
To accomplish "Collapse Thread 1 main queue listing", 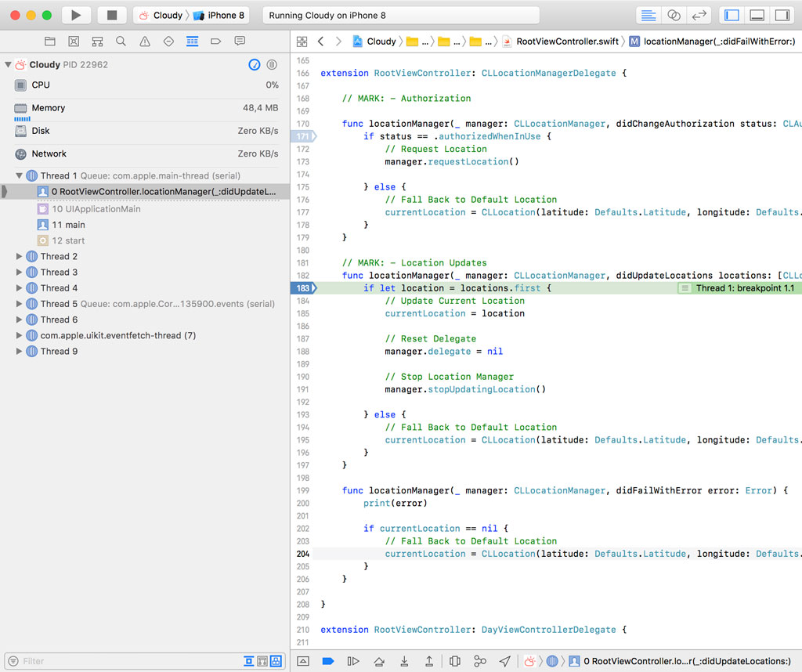I will [x=19, y=175].
